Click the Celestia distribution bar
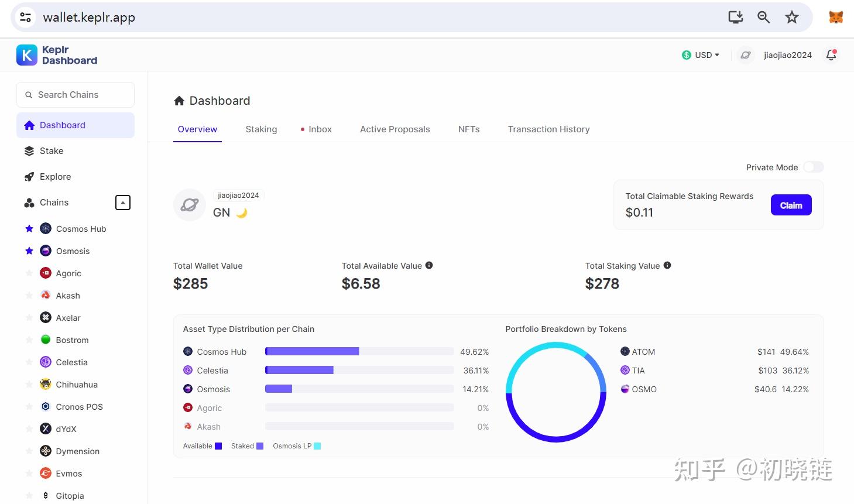854x504 pixels. (x=359, y=370)
